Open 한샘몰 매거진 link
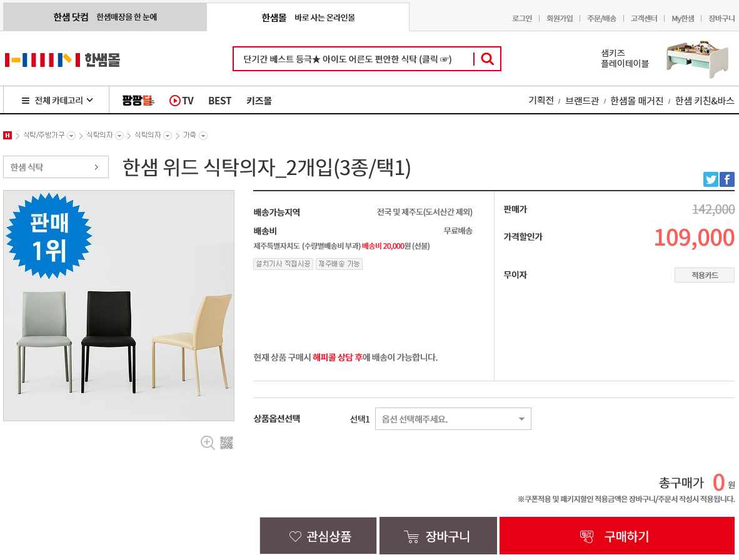This screenshot has height=560, width=739. tap(636, 101)
